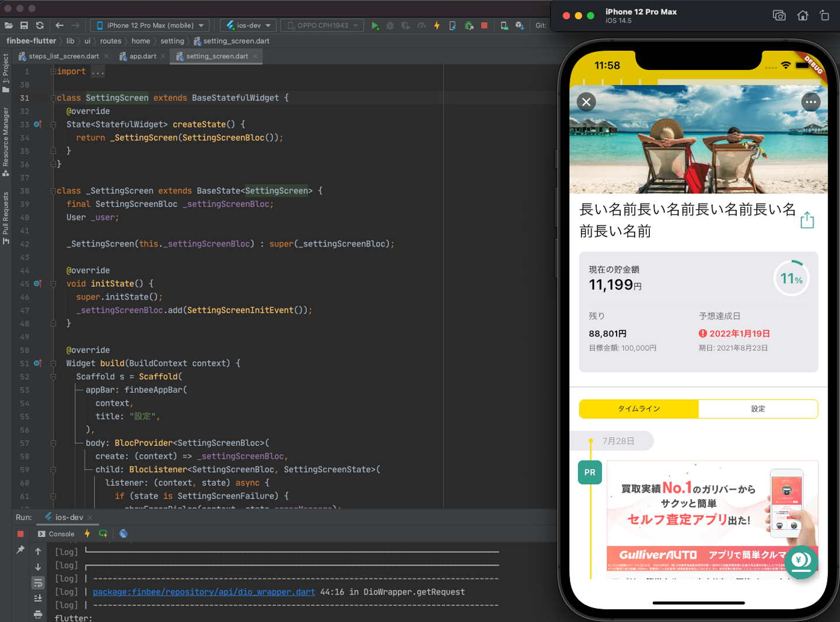The height and width of the screenshot is (622, 840).
Task: Open the dio_wrapper.dart link in console
Action: 204,592
